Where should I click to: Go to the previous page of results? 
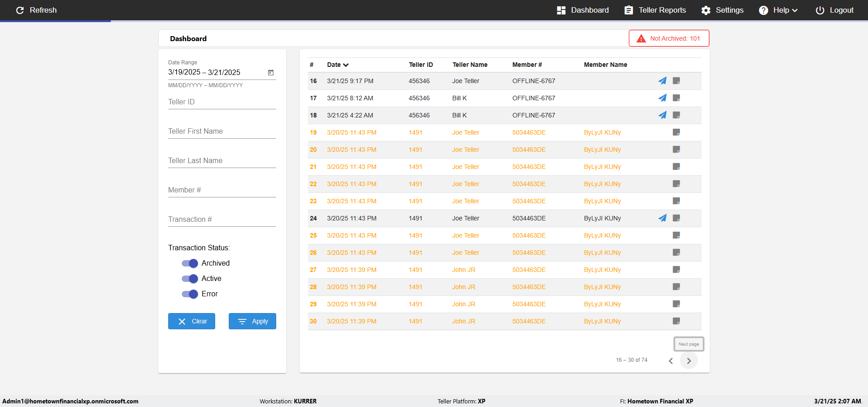point(671,360)
